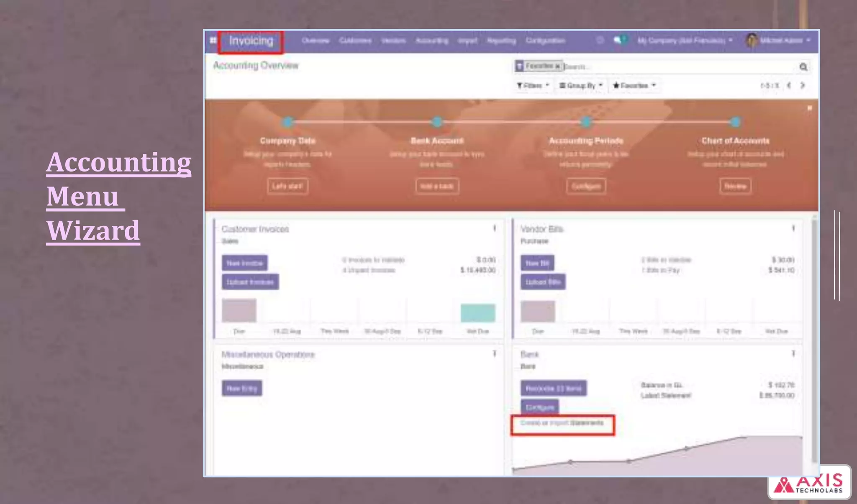Open the My Company switcher dropdown
This screenshot has height=504, width=857.
[x=685, y=41]
